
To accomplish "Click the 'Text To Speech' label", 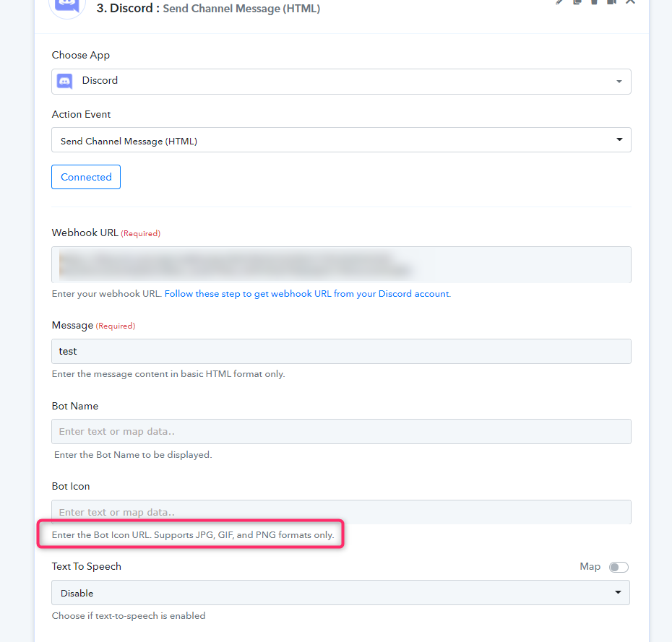I will 87,566.
